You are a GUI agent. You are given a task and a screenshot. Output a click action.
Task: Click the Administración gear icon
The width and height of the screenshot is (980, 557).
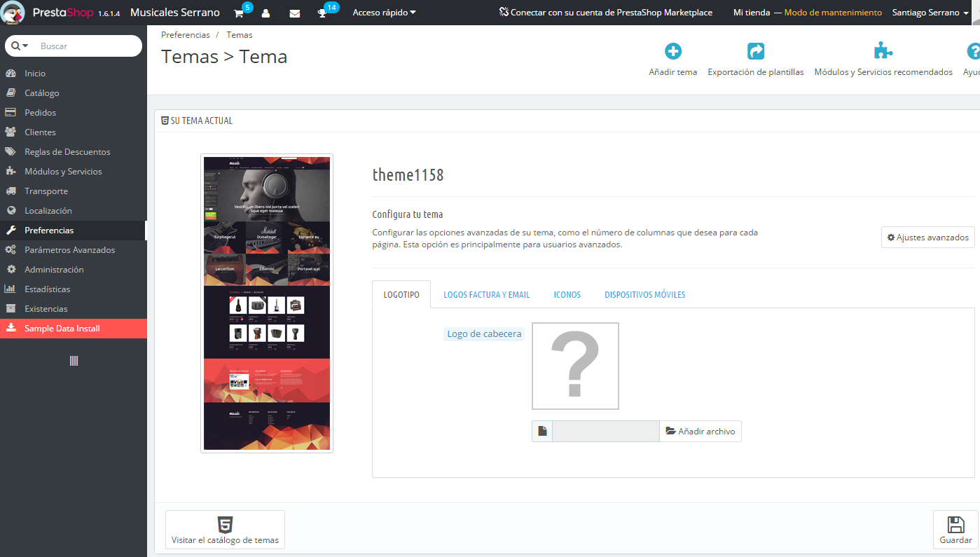(11, 270)
